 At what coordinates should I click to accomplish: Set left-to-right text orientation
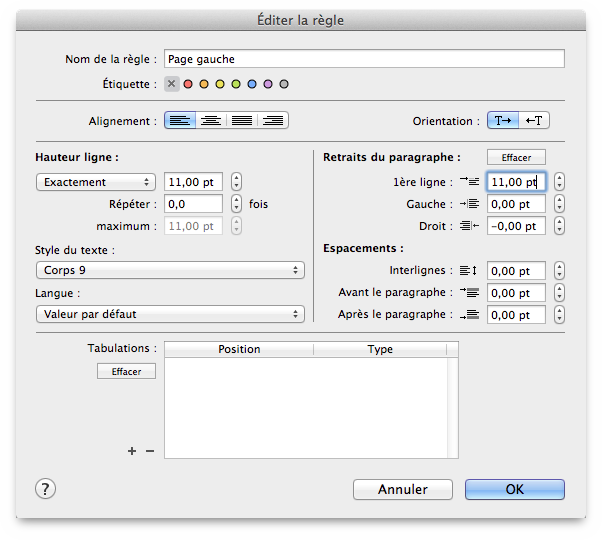503,121
